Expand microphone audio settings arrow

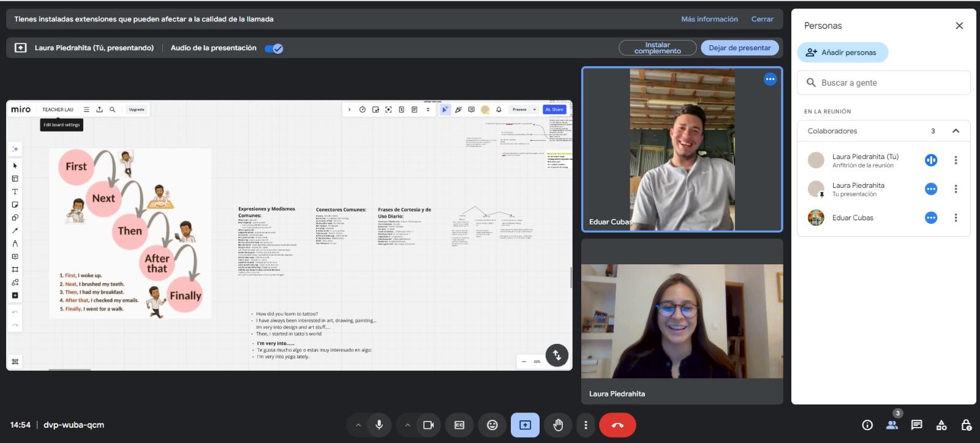pos(358,425)
